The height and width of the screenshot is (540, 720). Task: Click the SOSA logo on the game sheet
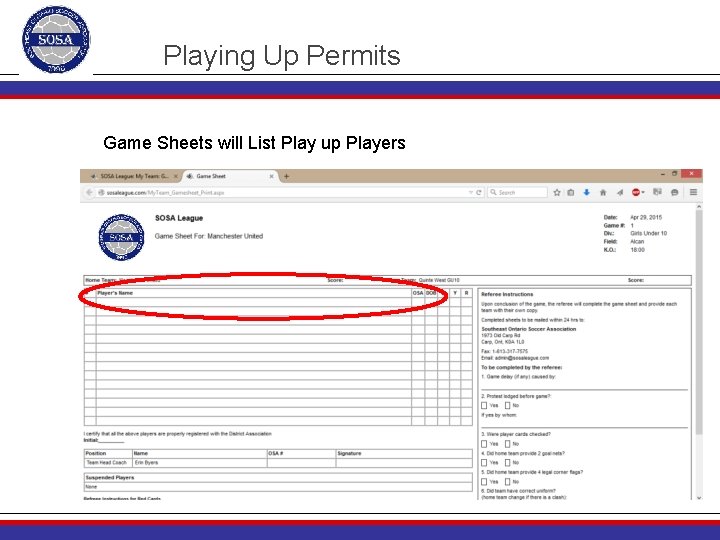coord(122,237)
